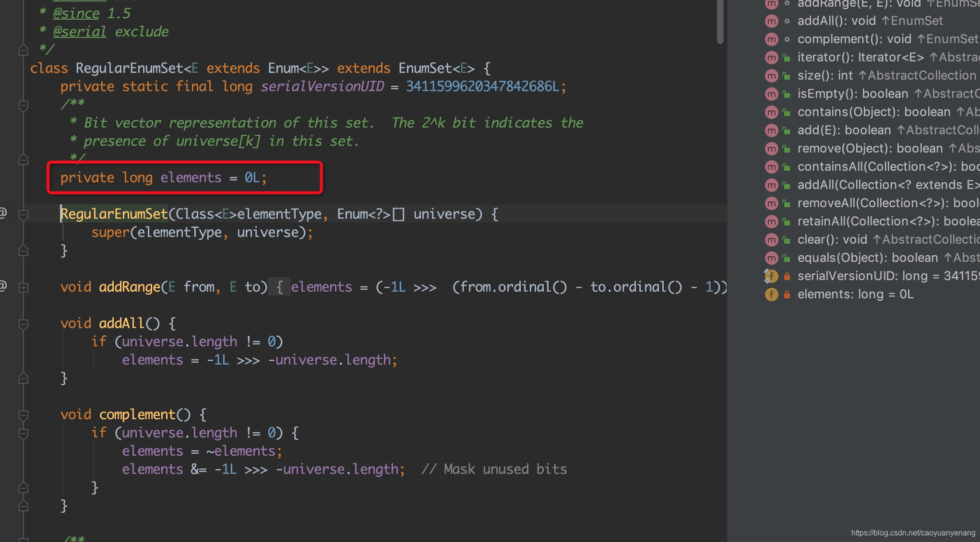
Task: Click the orange field icon beside elements: long
Action: click(x=771, y=295)
